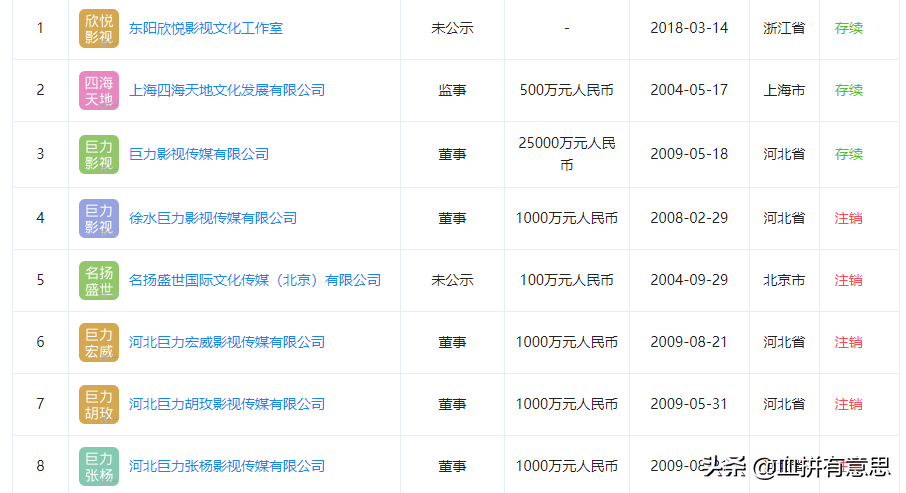This screenshot has width=906, height=493.
Task: Click 注销 status in 名扬盛世 row
Action: [x=848, y=280]
